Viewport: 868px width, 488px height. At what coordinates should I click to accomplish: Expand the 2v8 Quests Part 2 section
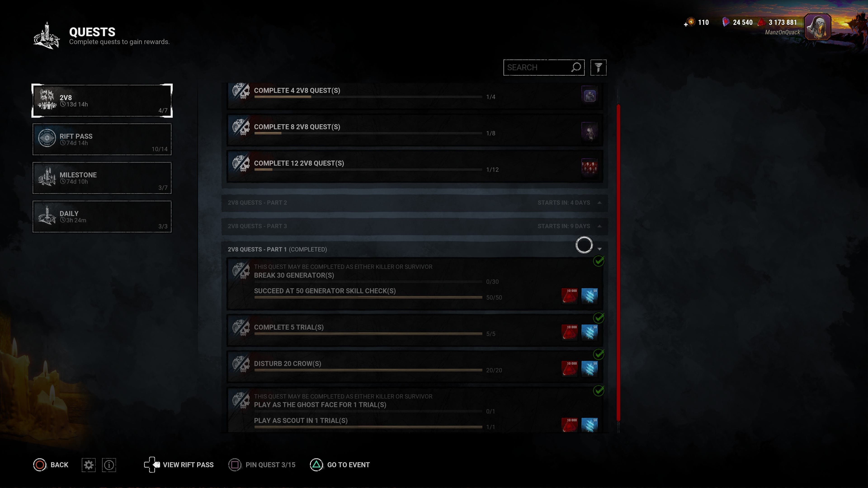[415, 203]
